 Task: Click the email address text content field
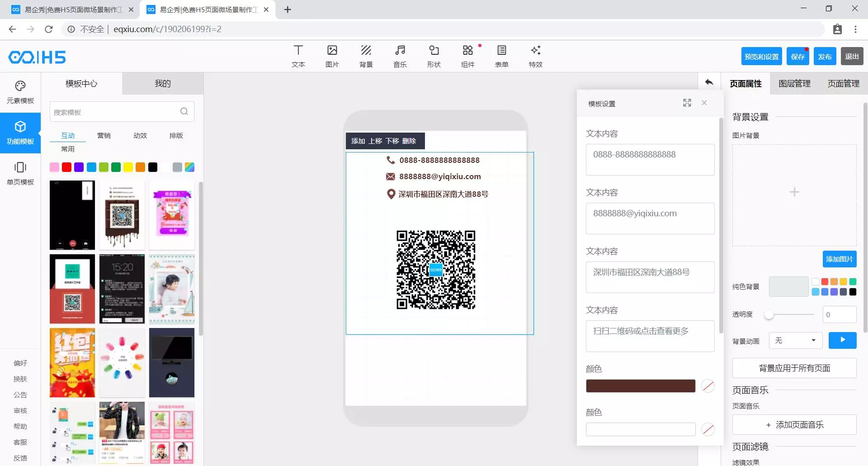coord(650,219)
